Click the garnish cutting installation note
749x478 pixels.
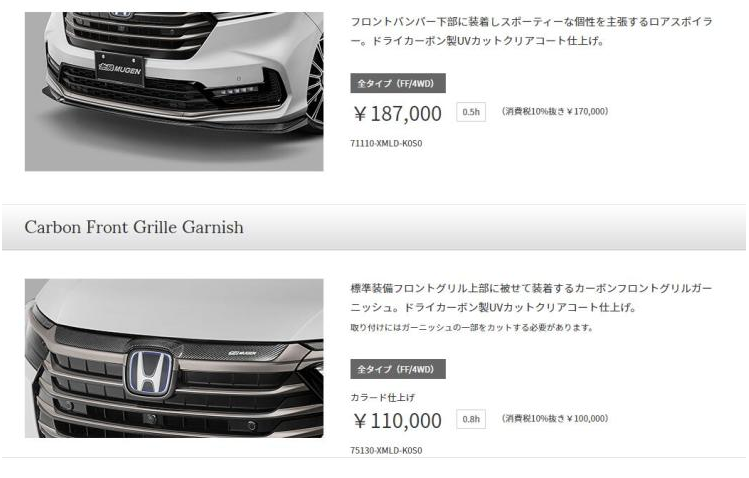tap(472, 328)
